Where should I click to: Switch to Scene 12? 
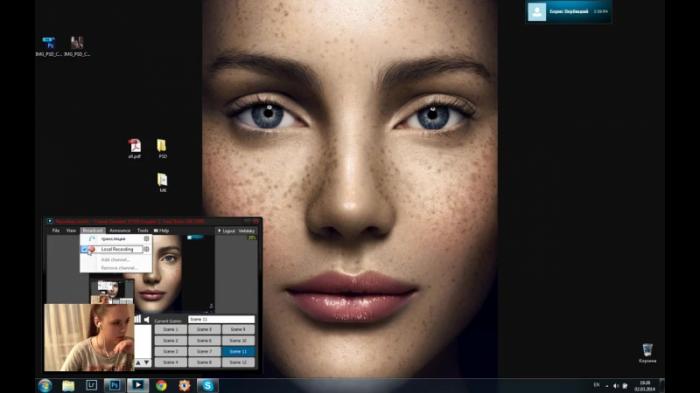(x=238, y=363)
